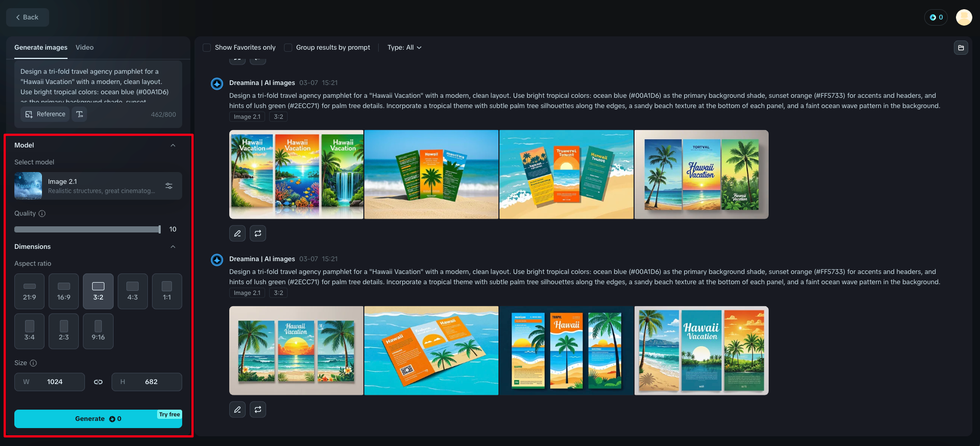Open the user profile avatar
Viewport: 980px width, 446px height.
click(x=964, y=17)
